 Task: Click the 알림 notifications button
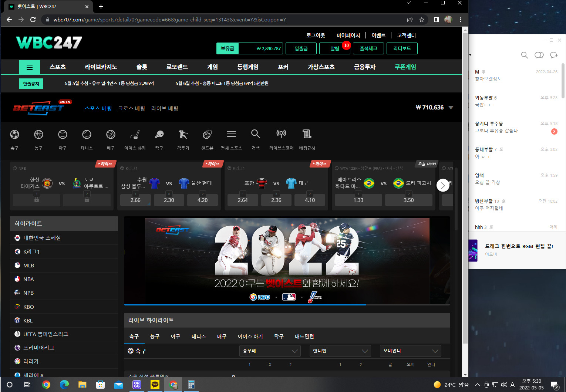click(x=335, y=48)
